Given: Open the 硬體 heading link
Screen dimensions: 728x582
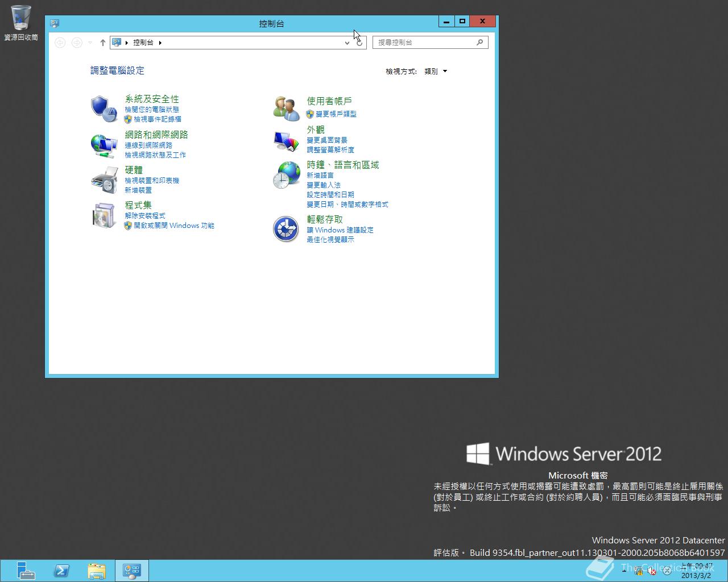Looking at the screenshot, I should (134, 170).
